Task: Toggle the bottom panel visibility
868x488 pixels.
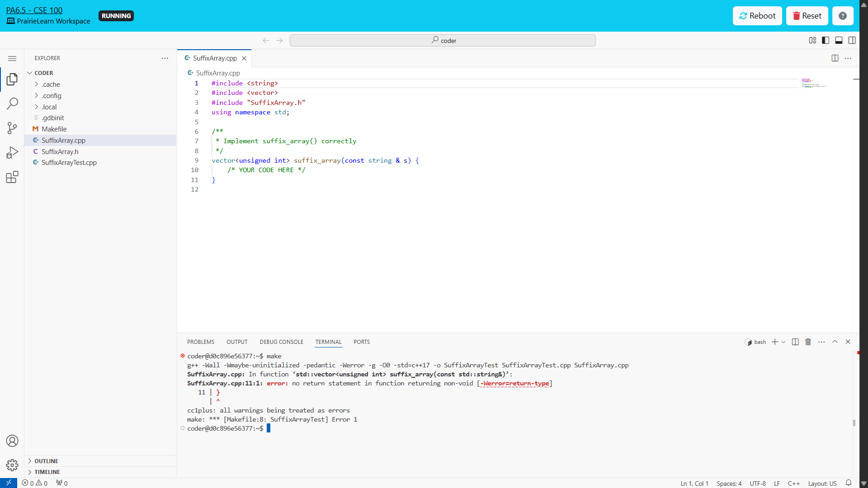Action: pyautogui.click(x=839, y=40)
